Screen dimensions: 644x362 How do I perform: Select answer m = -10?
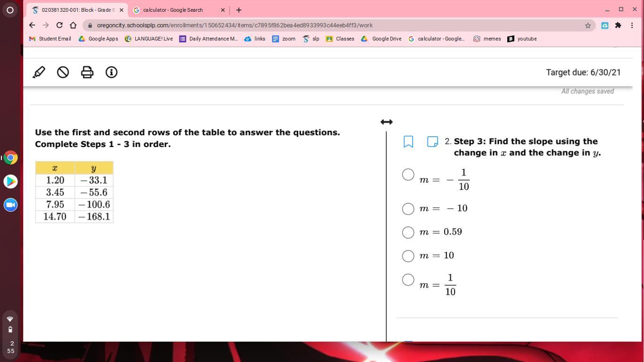tap(408, 209)
